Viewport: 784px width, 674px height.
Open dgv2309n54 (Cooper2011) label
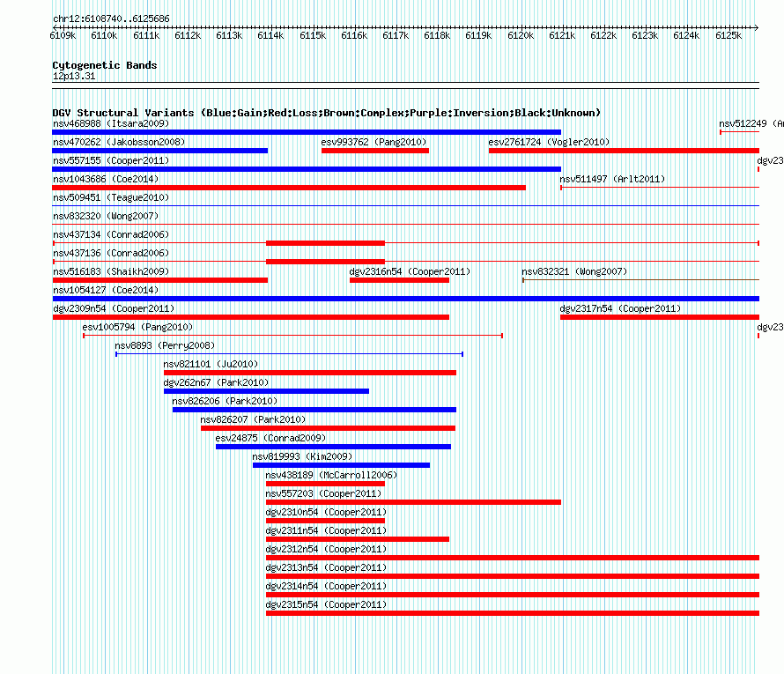coord(114,308)
